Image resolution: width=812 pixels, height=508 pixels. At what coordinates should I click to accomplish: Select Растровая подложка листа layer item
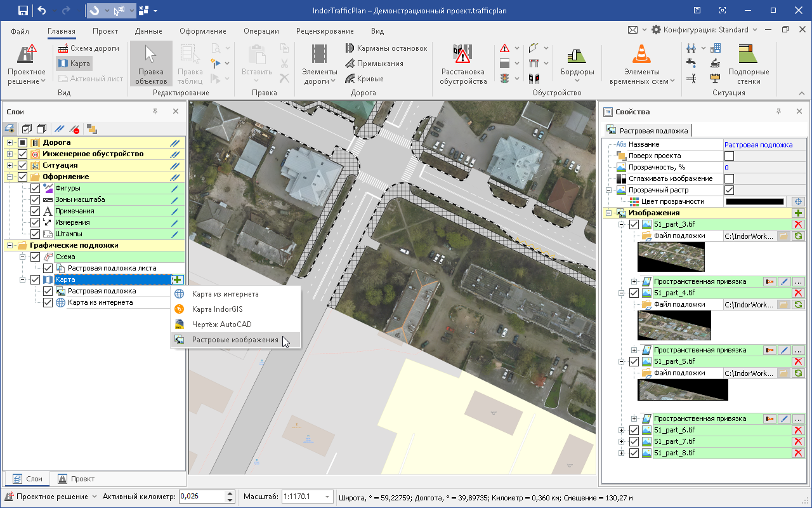(x=112, y=268)
